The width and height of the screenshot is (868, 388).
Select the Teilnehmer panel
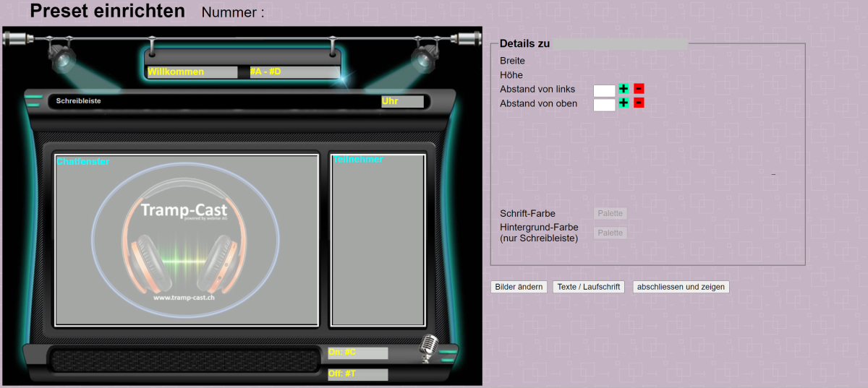click(378, 241)
